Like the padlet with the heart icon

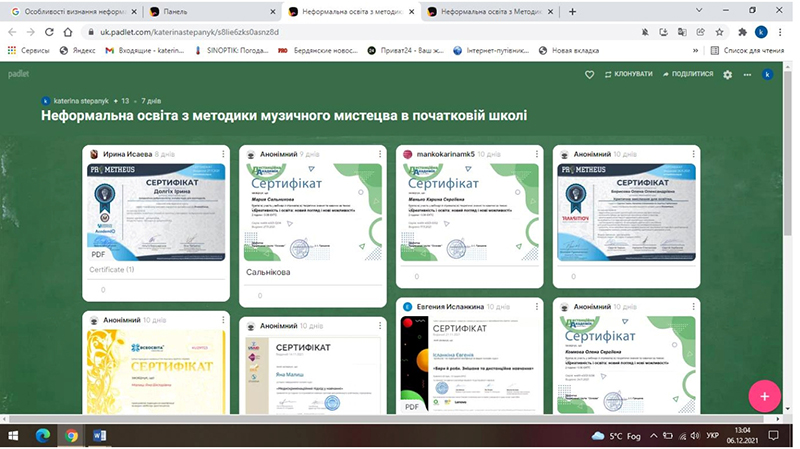point(589,74)
